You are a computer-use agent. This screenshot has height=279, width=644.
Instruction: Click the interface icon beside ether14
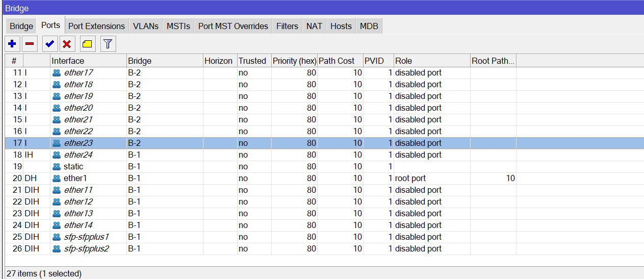pos(57,225)
